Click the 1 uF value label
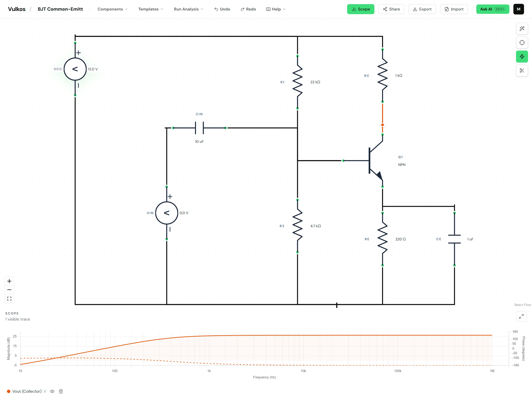532x399 pixels. coord(470,239)
